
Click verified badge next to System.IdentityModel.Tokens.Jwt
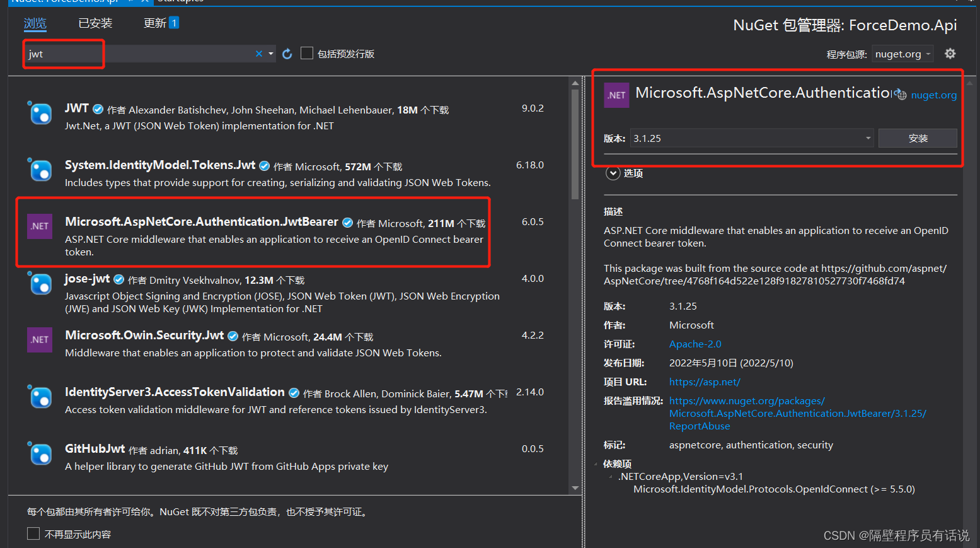click(265, 166)
